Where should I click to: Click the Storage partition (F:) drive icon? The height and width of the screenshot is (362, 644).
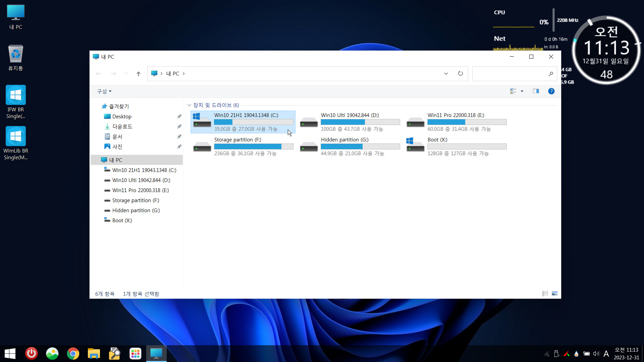202,146
